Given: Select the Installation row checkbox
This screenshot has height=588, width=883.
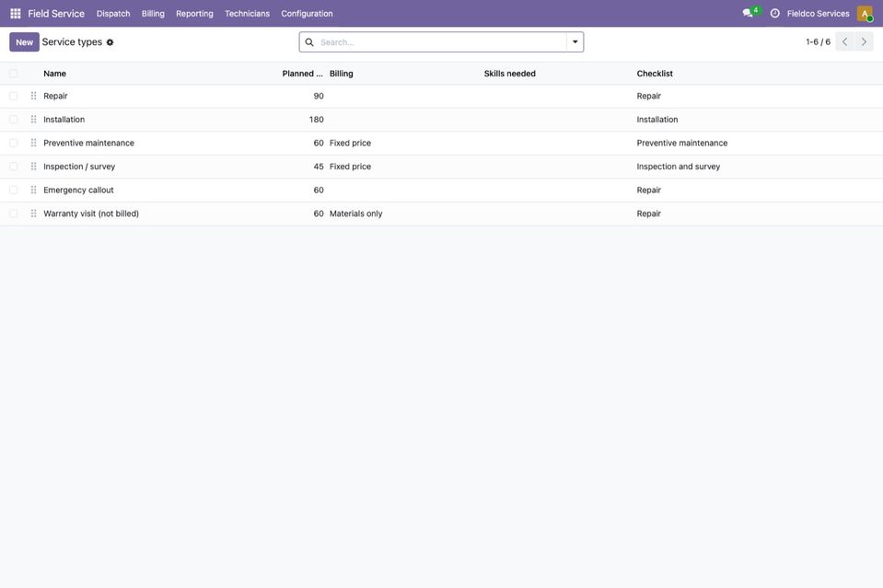Looking at the screenshot, I should [14, 120].
